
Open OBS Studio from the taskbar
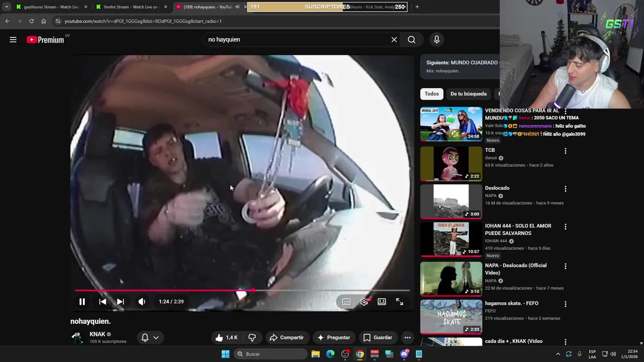(345, 354)
